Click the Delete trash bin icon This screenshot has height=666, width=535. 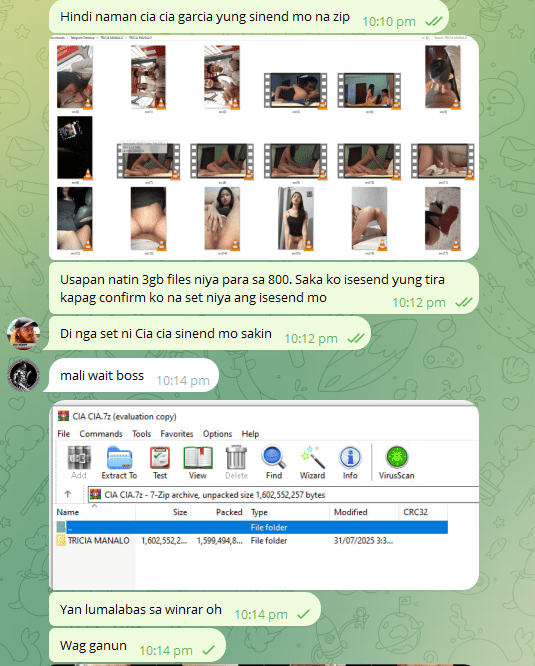tap(236, 458)
